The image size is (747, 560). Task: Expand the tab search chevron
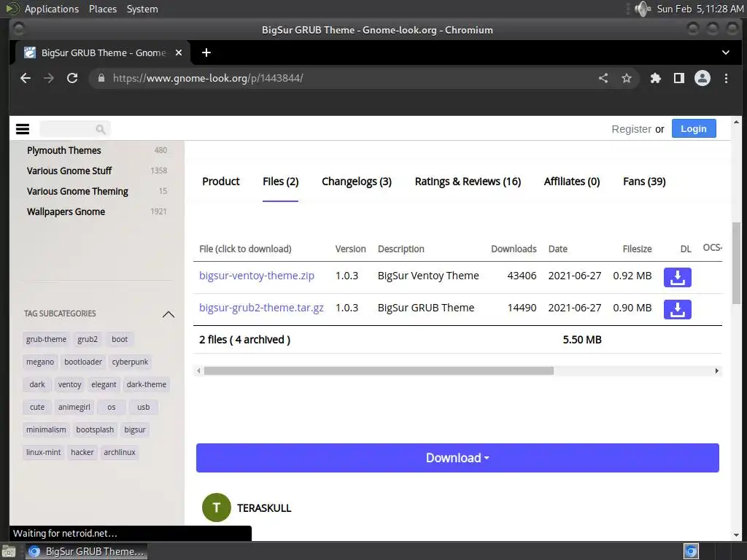coord(726,52)
